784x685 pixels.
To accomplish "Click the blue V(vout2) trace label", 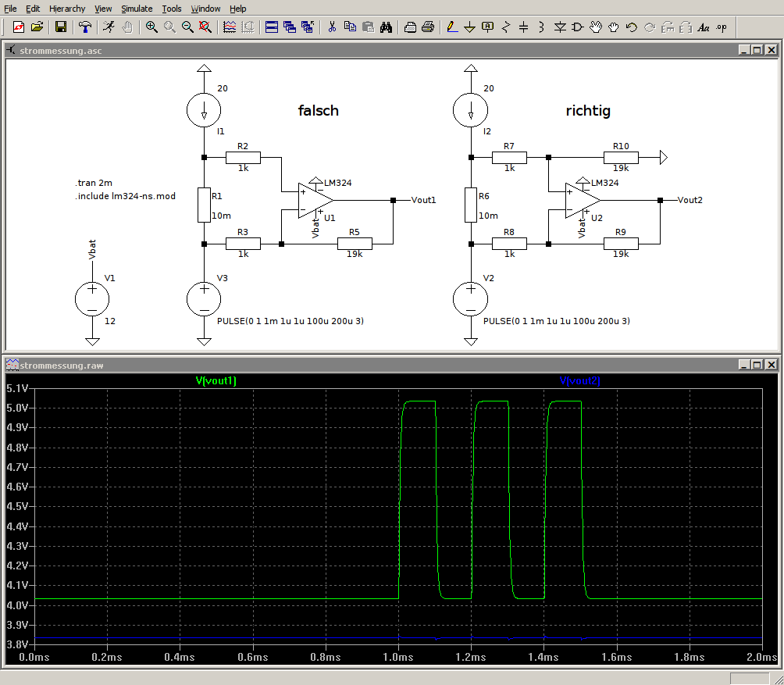I will tap(580, 380).
